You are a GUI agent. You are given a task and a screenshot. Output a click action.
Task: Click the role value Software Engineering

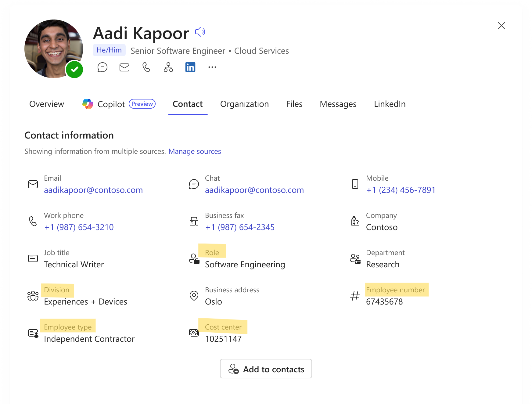pyautogui.click(x=245, y=265)
